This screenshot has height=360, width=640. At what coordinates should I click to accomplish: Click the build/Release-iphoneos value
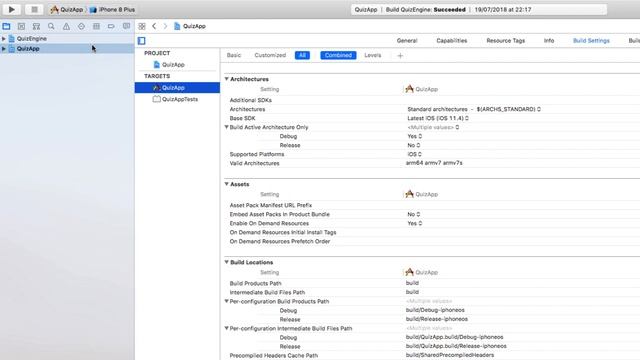437,319
